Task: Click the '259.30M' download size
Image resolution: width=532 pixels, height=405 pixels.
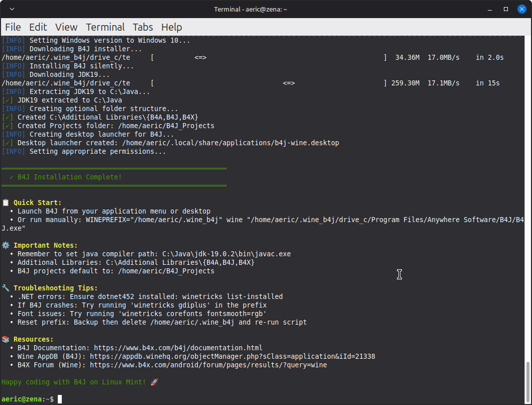Action: 405,83
